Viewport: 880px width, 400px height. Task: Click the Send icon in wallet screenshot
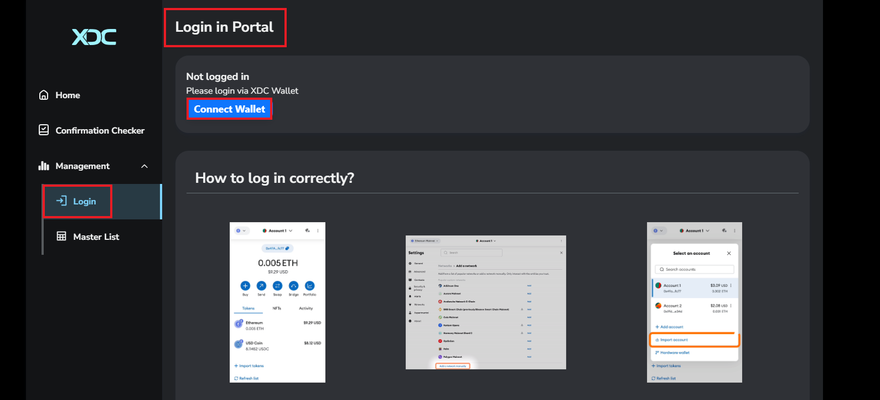pyautogui.click(x=261, y=286)
